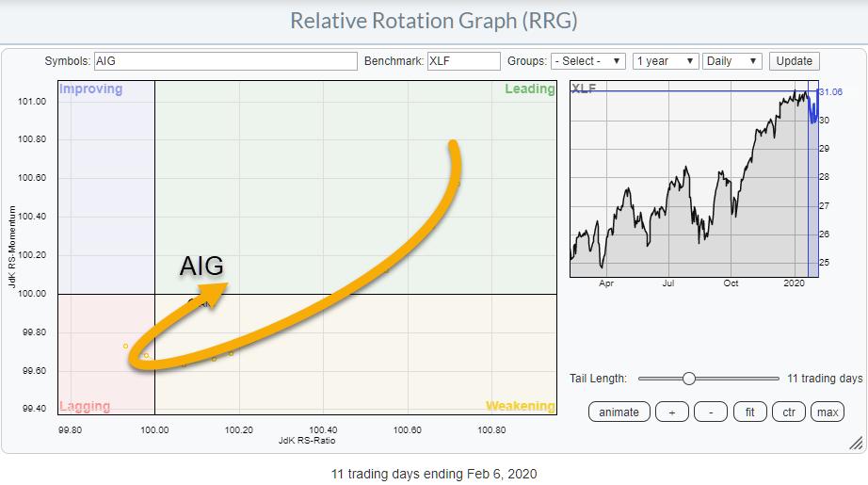The height and width of the screenshot is (485, 868).
Task: Click the max button
Action: tap(828, 412)
